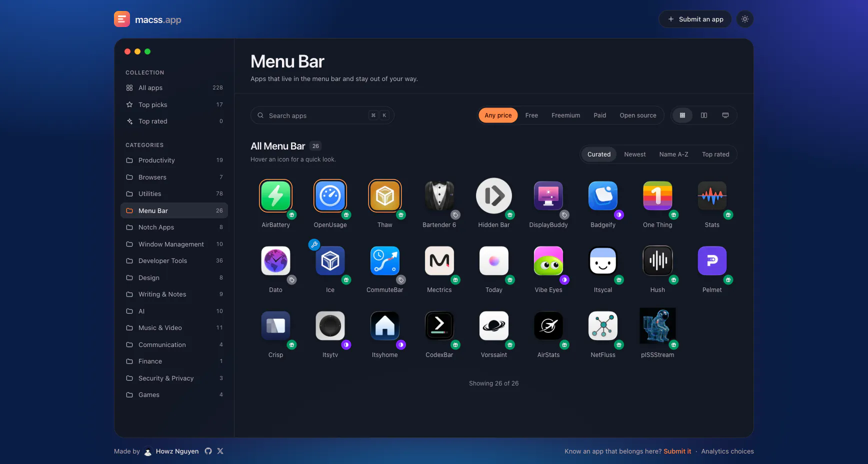
Task: Switch to the two-column view layout
Action: pos(703,115)
